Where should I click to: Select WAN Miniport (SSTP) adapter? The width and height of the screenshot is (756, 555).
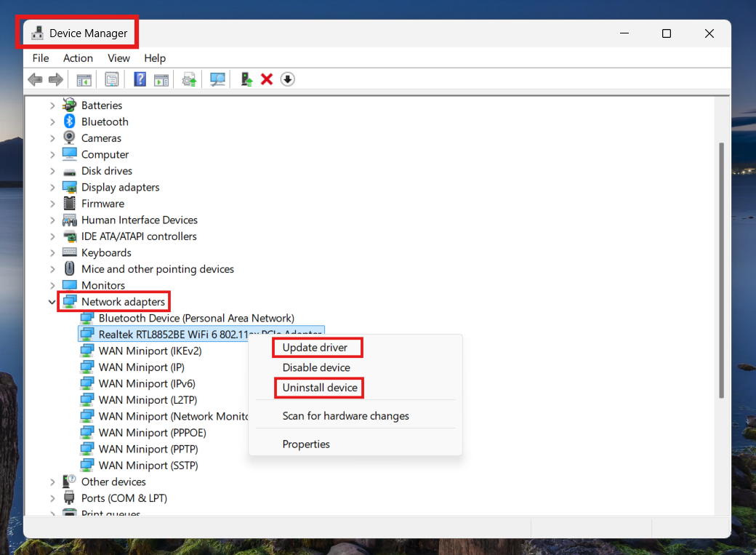tap(148, 466)
